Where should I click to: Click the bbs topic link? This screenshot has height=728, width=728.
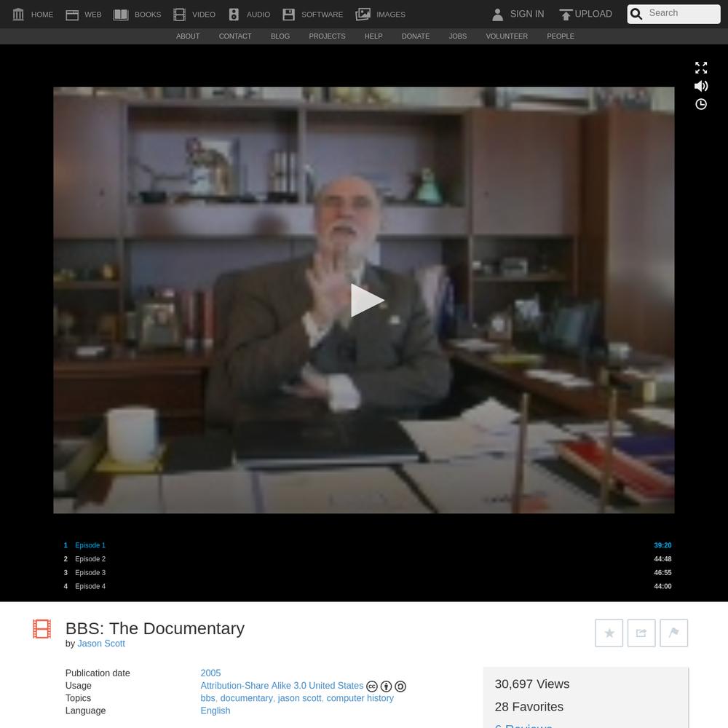(207, 698)
